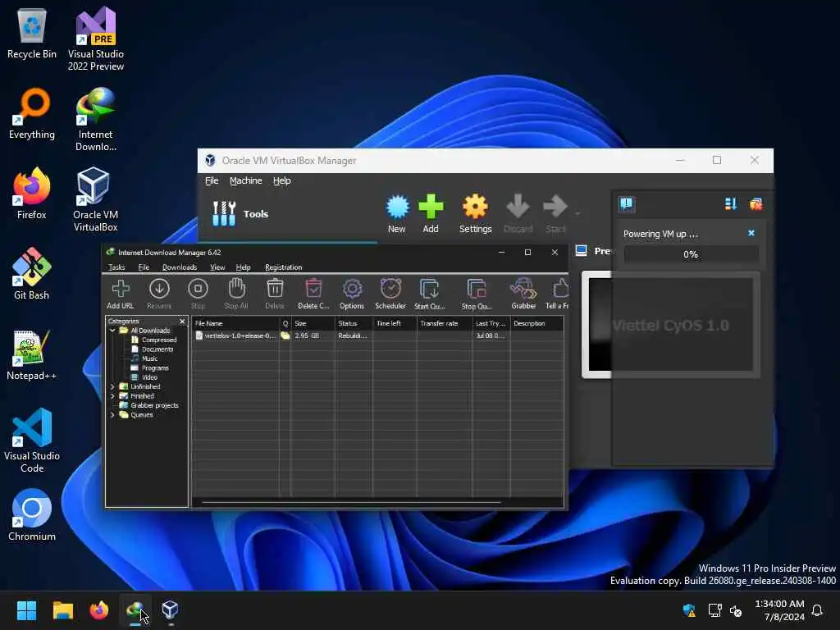Open VirtualBox Settings gear icon
The width and height of the screenshot is (840, 630).
click(x=475, y=214)
